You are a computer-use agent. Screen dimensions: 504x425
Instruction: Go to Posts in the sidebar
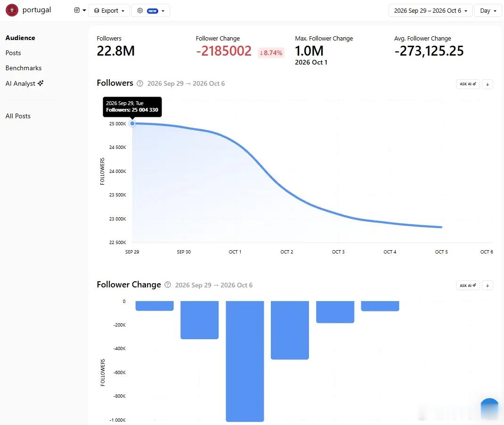tap(13, 53)
